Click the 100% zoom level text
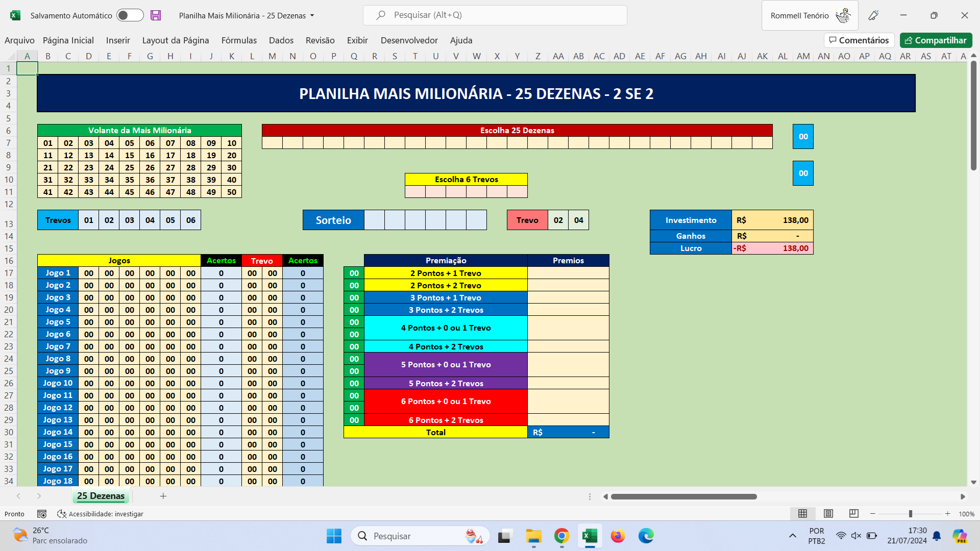The image size is (980, 551). pos(966,514)
